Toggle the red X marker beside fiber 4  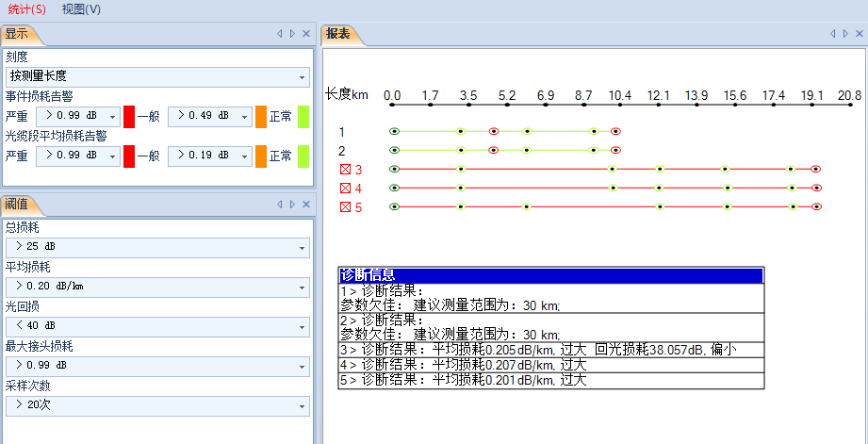pyautogui.click(x=345, y=189)
